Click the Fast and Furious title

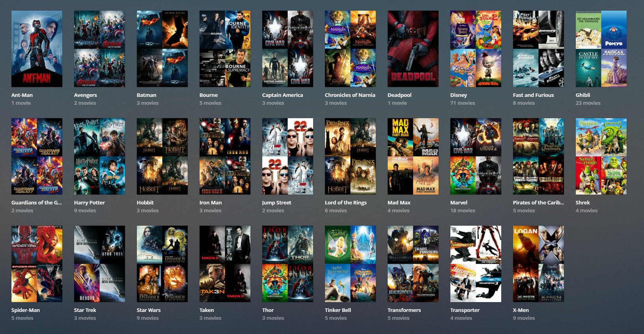(533, 95)
